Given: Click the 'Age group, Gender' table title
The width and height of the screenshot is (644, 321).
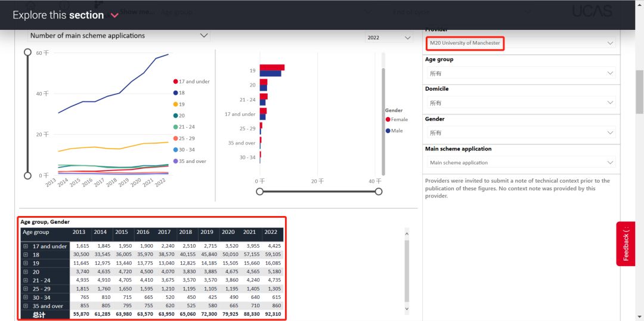Looking at the screenshot, I should tap(45, 222).
